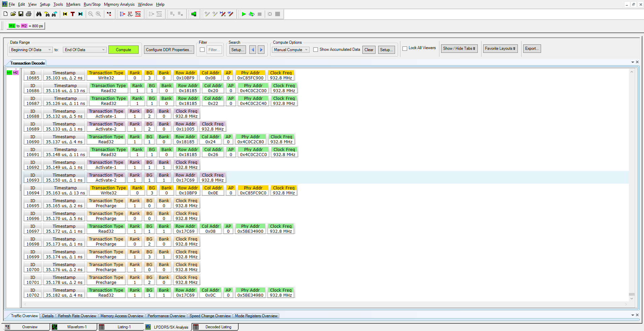The image size is (644, 331).
Task: Click Configure DDR Properties button
Action: coord(169,50)
